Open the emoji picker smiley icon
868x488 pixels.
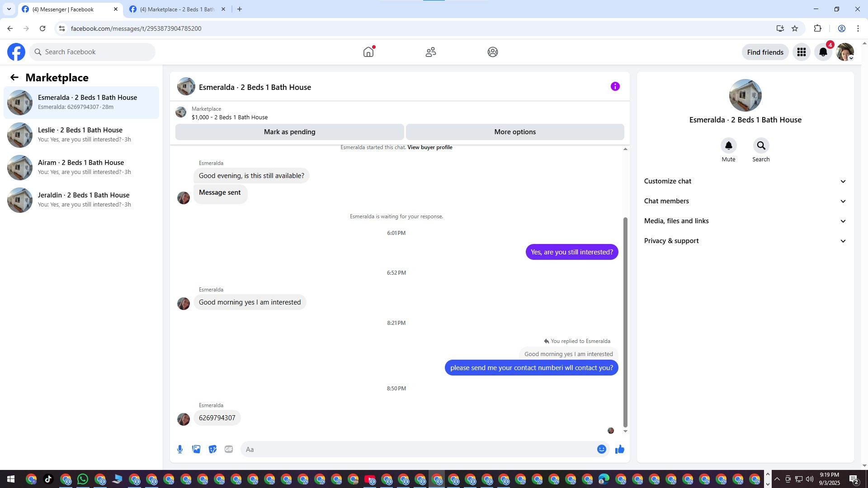click(601, 449)
